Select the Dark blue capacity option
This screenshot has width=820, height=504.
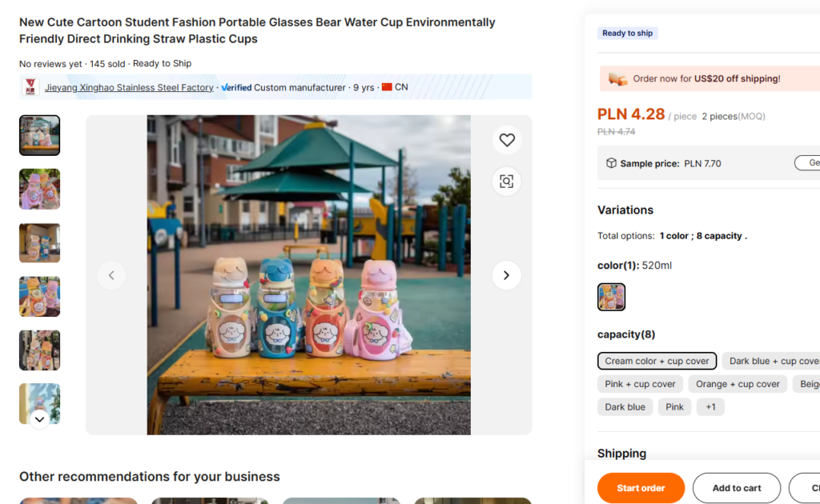click(x=625, y=407)
